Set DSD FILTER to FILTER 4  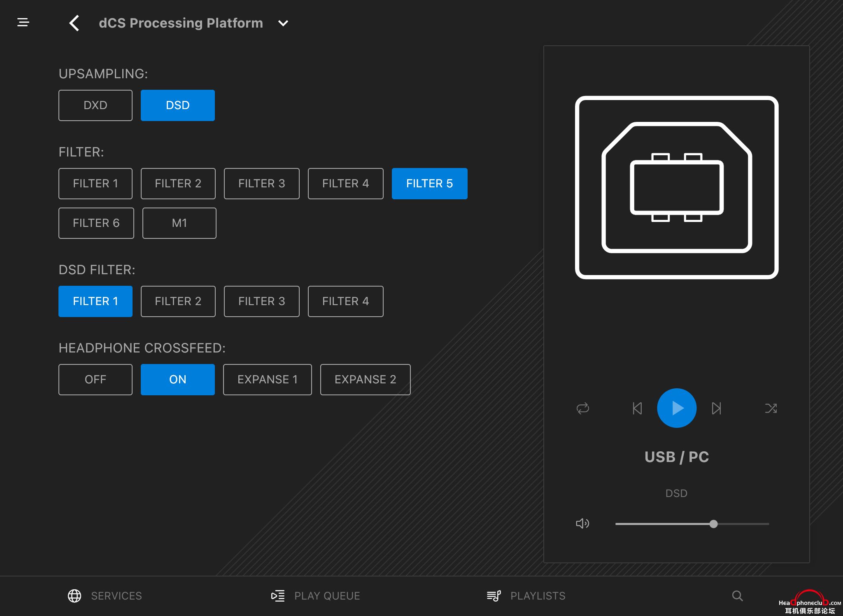coord(346,301)
